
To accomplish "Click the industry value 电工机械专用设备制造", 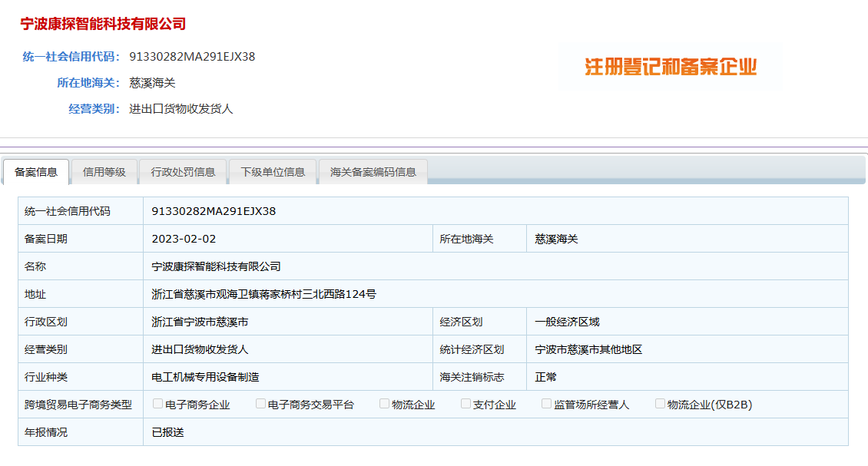I will pos(205,378).
